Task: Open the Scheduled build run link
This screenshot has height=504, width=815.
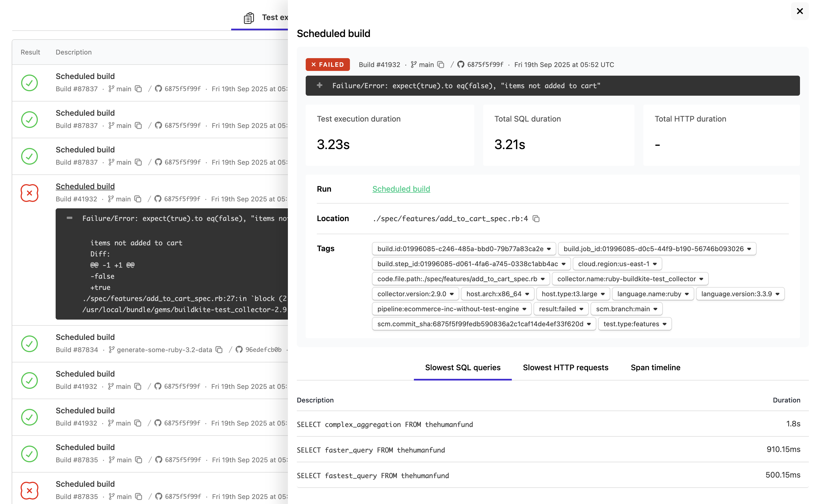Action: tap(401, 189)
